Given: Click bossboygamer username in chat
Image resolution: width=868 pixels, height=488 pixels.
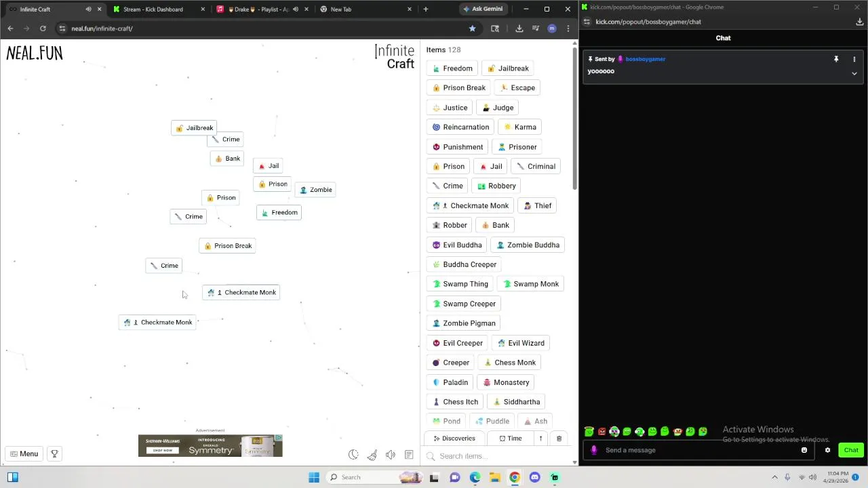Looking at the screenshot, I should (645, 60).
